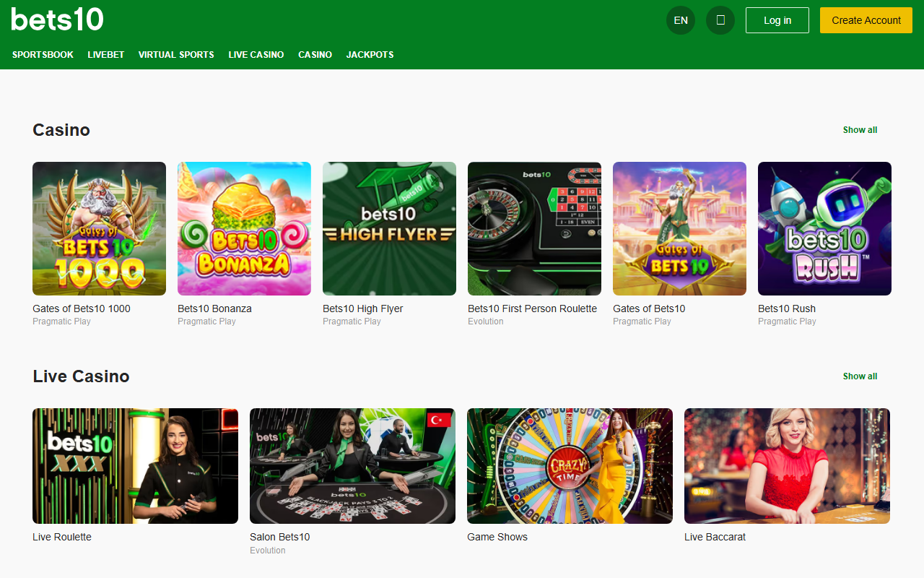Image resolution: width=924 pixels, height=578 pixels.
Task: Click the Create Account button
Action: 866,20
